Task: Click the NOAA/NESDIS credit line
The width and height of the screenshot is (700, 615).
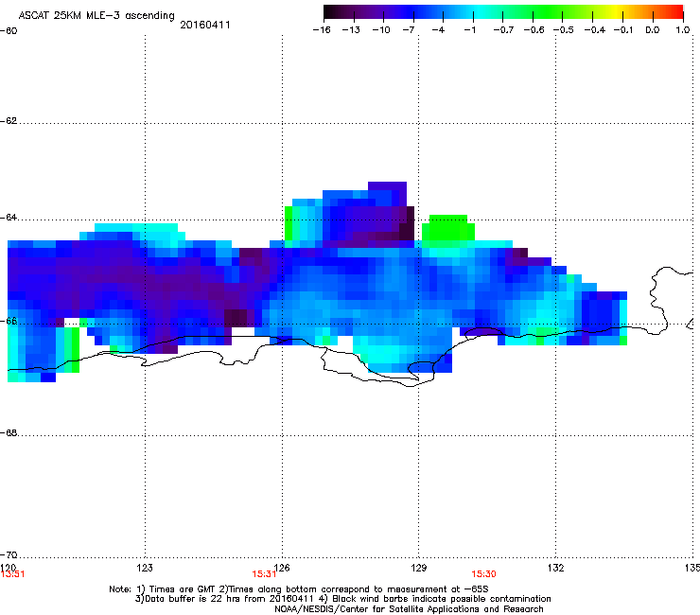Action: (x=409, y=609)
